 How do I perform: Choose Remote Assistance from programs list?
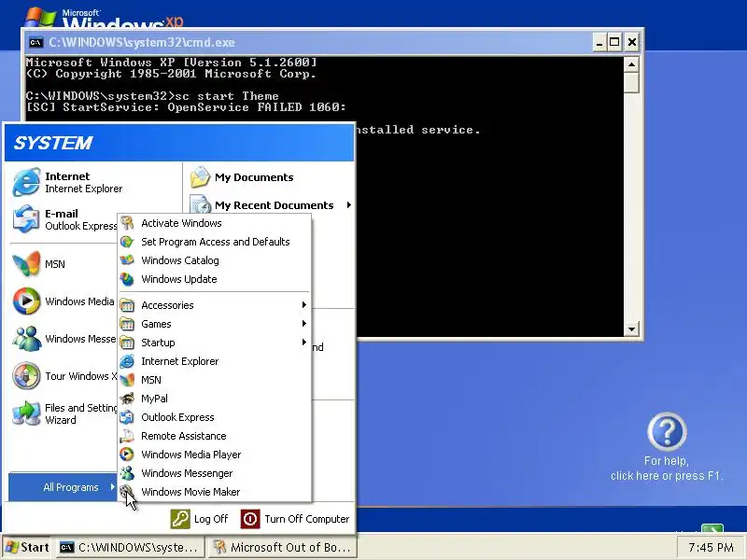click(x=215, y=436)
